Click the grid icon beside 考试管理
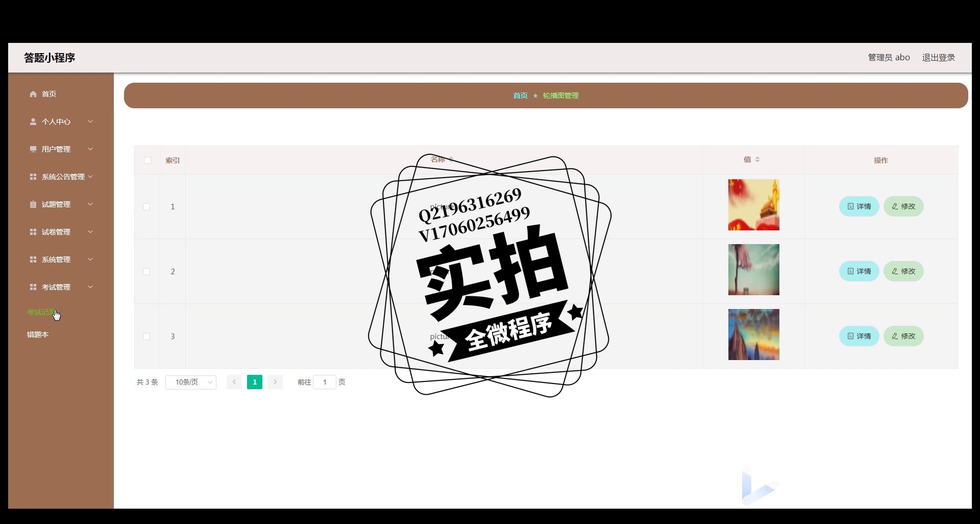The height and width of the screenshot is (524, 980). coord(33,287)
